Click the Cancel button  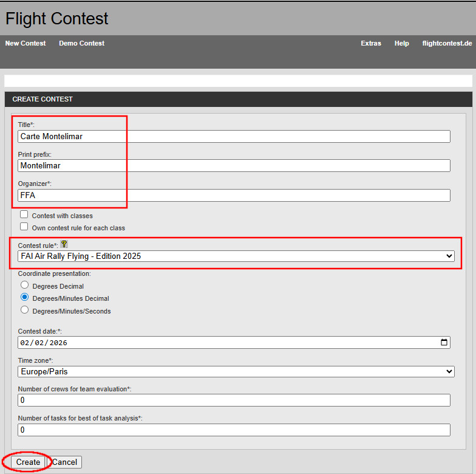coord(64,462)
